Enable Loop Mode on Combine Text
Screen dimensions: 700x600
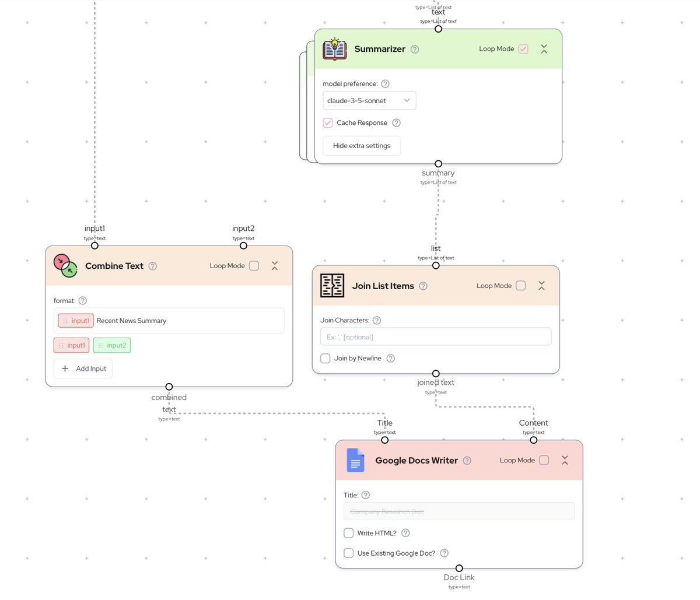[x=254, y=266]
